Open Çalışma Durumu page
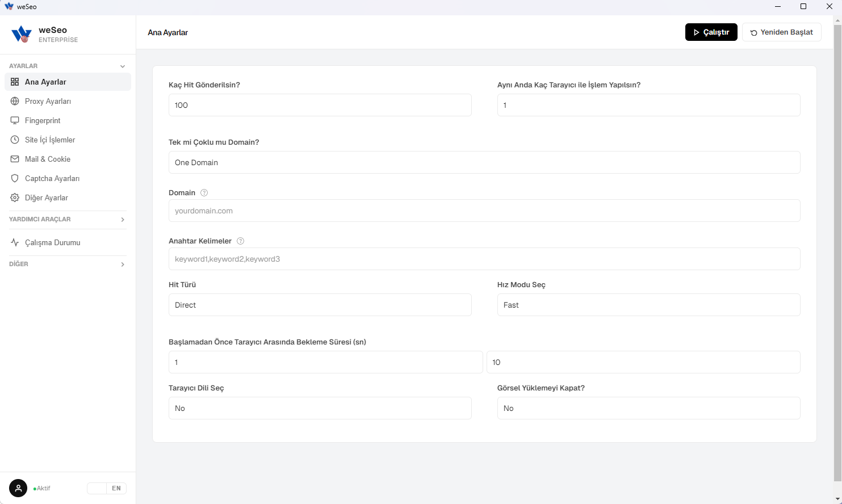This screenshot has height=504, width=842. coord(68,242)
